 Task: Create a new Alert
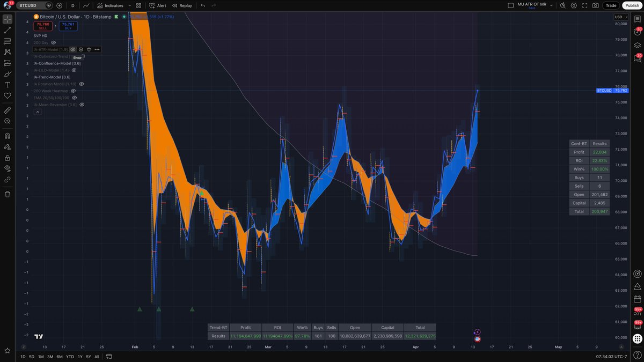pos(158,5)
